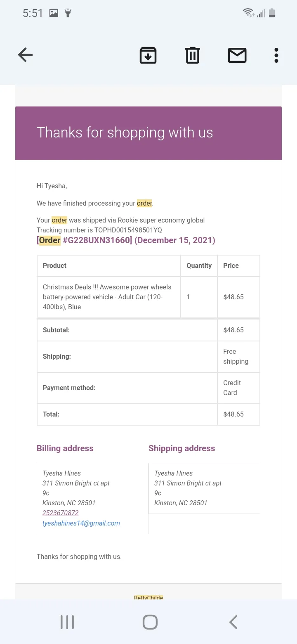
Task: Tap the tracking number TOPHD0015498501YQ text
Action: tap(128, 230)
